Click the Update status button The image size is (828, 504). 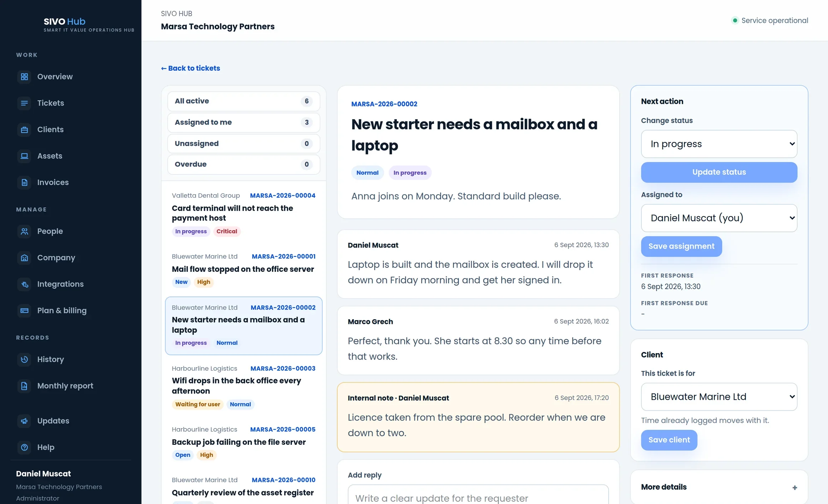[719, 172]
